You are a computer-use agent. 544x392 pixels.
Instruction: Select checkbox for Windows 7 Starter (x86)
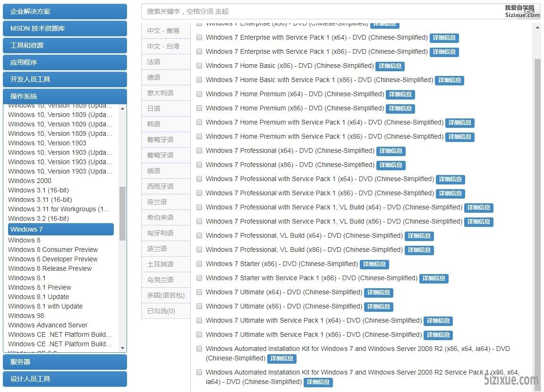[199, 264]
